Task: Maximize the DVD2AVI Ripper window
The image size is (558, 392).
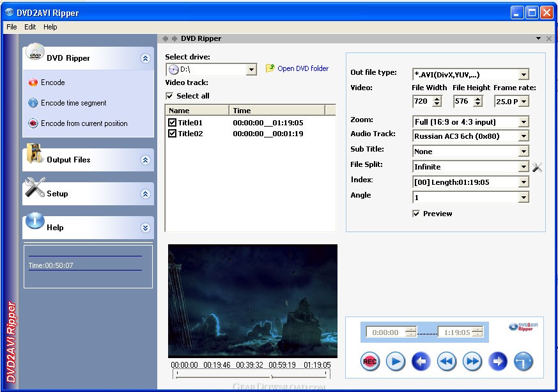Action: click(532, 13)
